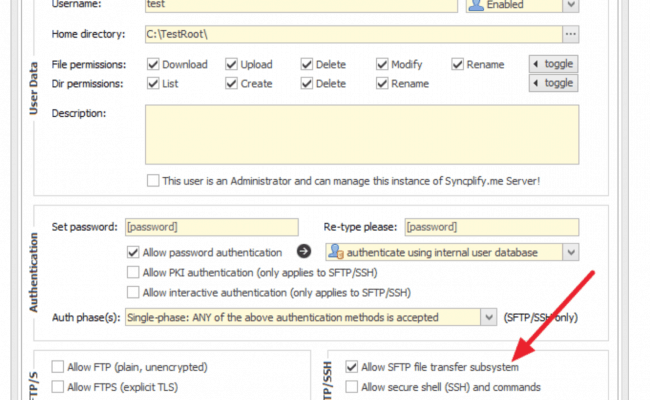This screenshot has width=650, height=400.
Task: Browse for home directory with ellipsis button
Action: click(571, 34)
